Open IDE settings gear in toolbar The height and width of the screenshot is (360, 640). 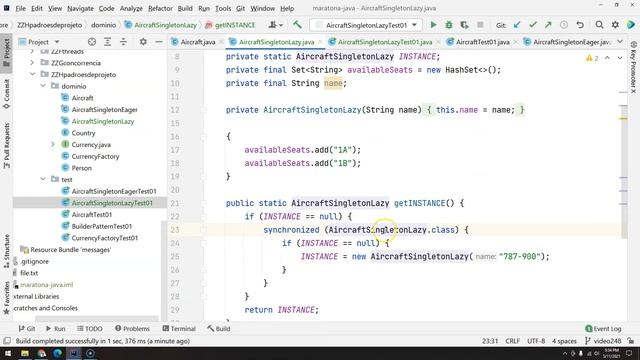pos(615,25)
